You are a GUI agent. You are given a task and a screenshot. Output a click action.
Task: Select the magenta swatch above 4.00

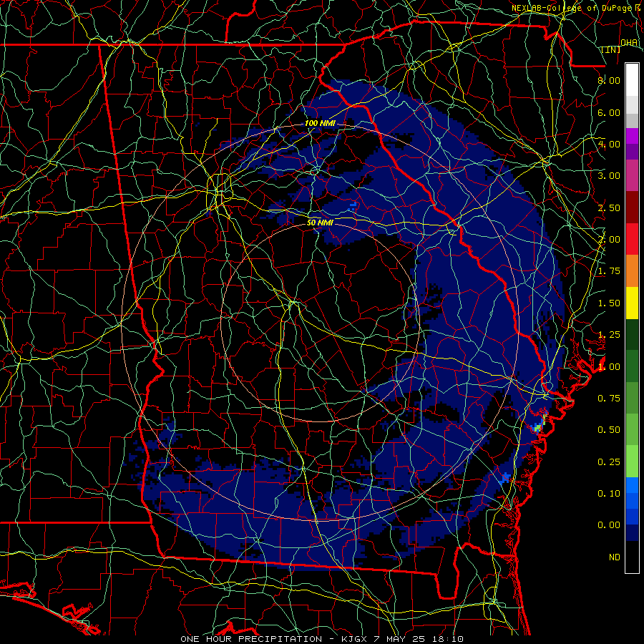tap(632, 136)
